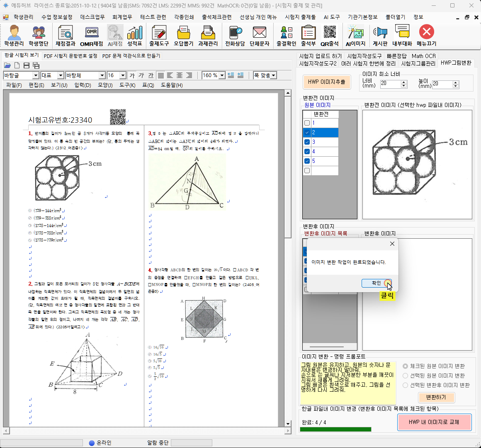Switch to the Math OCR tab

(x=423, y=56)
